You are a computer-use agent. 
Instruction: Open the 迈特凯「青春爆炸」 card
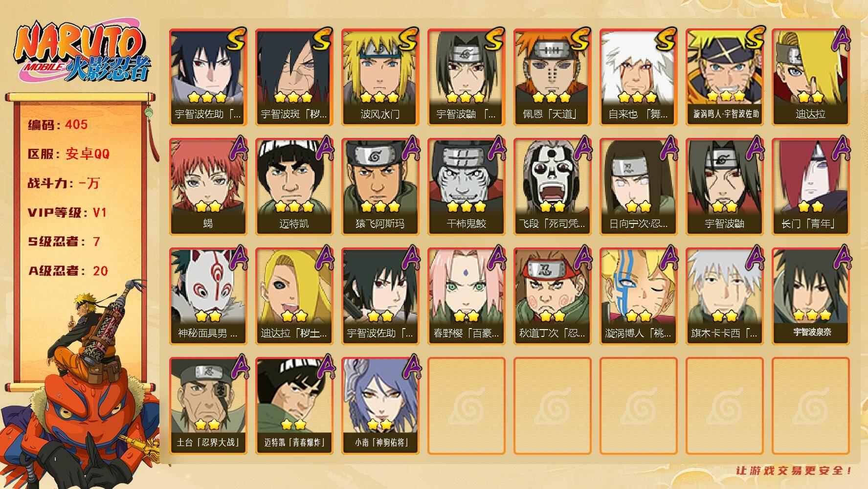click(x=294, y=406)
